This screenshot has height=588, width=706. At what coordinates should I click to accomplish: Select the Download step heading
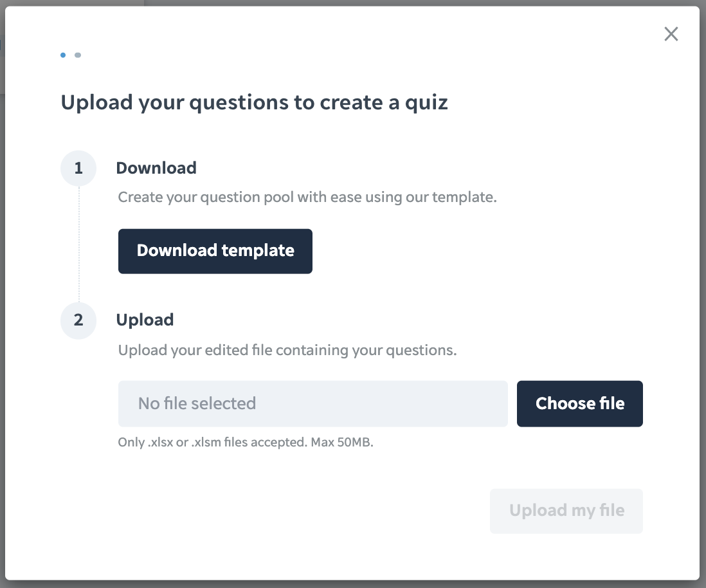(156, 168)
